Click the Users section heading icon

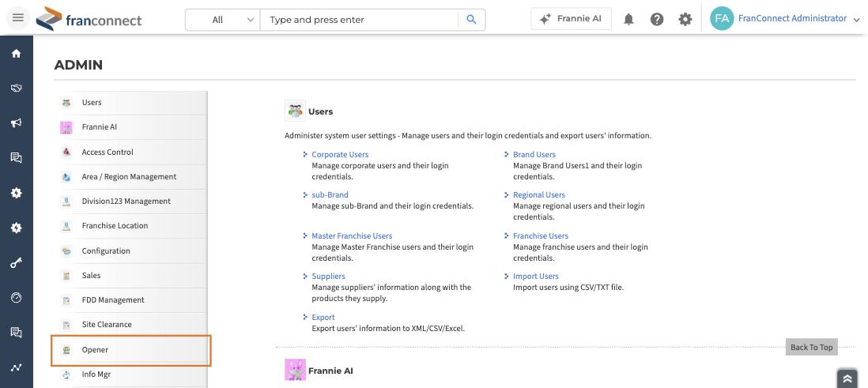point(295,111)
